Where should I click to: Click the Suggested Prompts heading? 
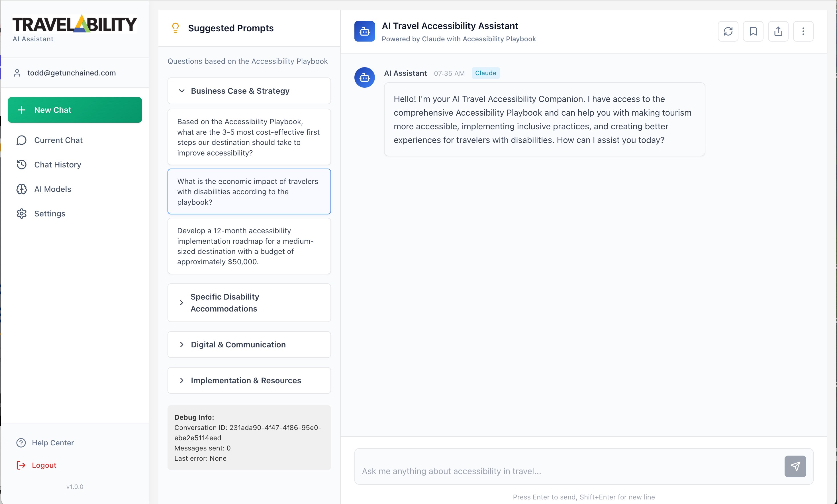[x=231, y=28]
